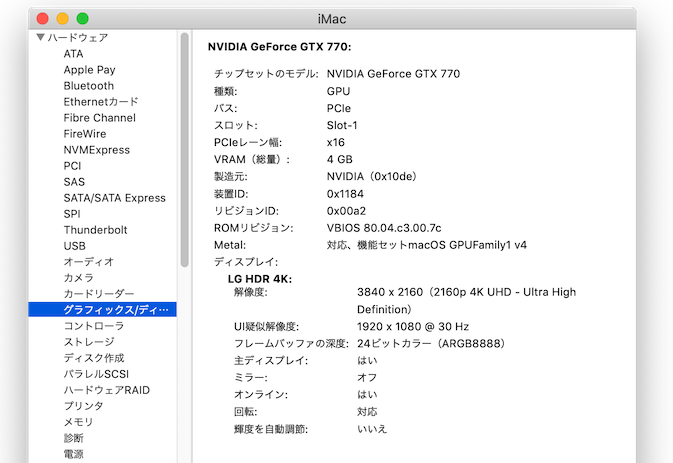Click VBIOS 80.04.c3.00.7c value
This screenshot has height=463, width=673.
(384, 228)
